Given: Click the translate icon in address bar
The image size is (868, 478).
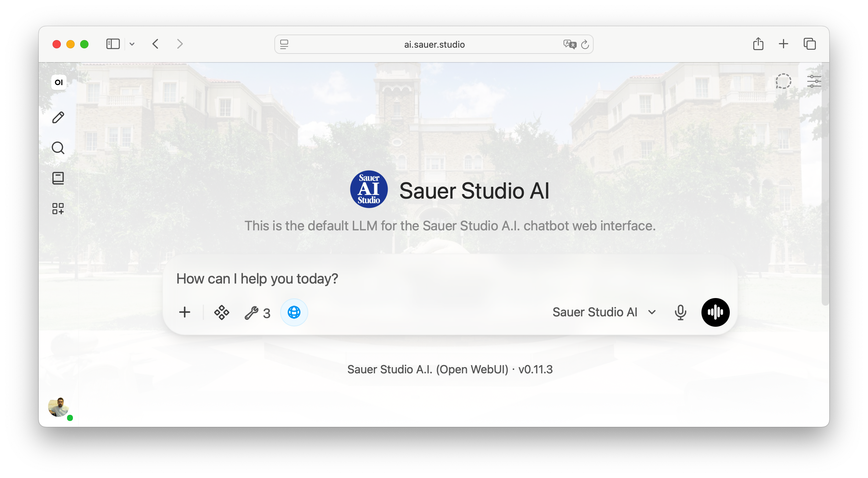Looking at the screenshot, I should (569, 44).
